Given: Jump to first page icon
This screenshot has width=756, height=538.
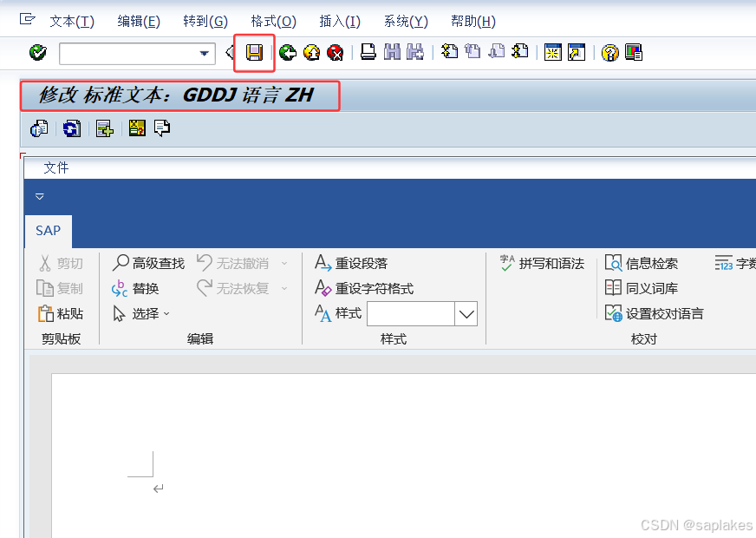Looking at the screenshot, I should click(449, 51).
